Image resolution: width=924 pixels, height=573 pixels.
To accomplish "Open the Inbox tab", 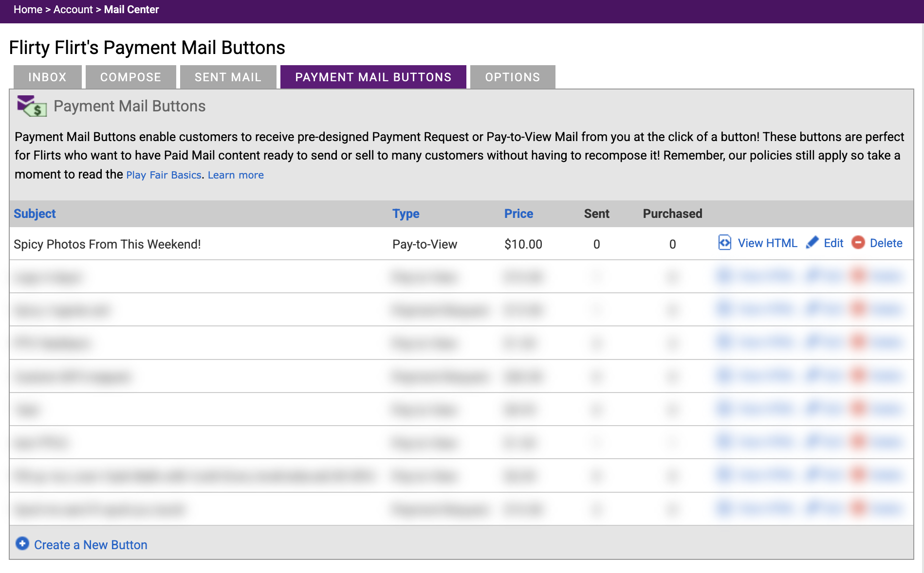I will click(x=47, y=77).
